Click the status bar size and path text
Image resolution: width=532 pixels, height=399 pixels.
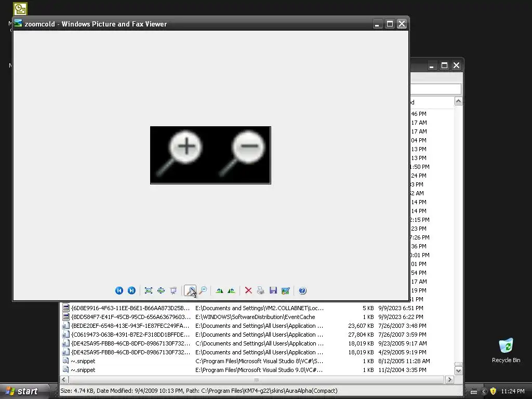(199, 391)
